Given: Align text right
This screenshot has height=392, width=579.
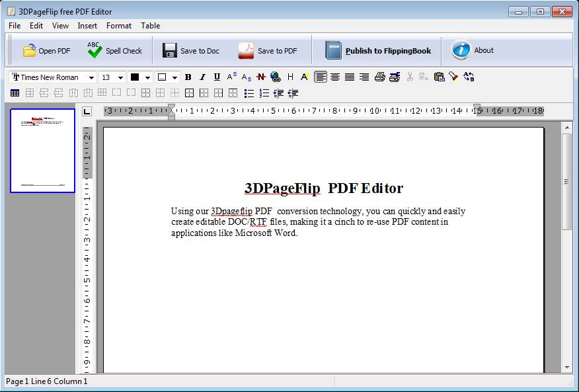Looking at the screenshot, I should click(364, 77).
